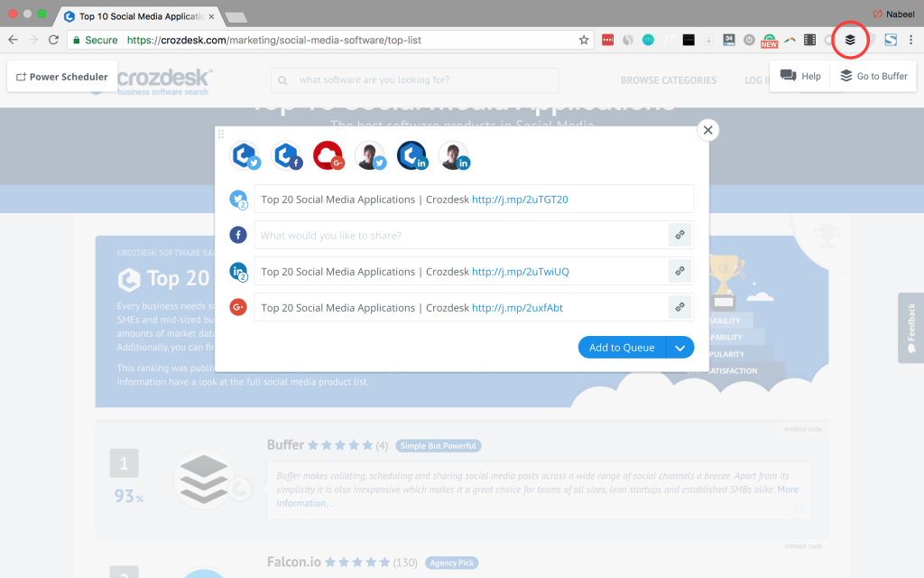Open the j.mp/2uTwiUQ link in LinkedIn post
Viewport: 924px width, 578px height.
tap(521, 271)
